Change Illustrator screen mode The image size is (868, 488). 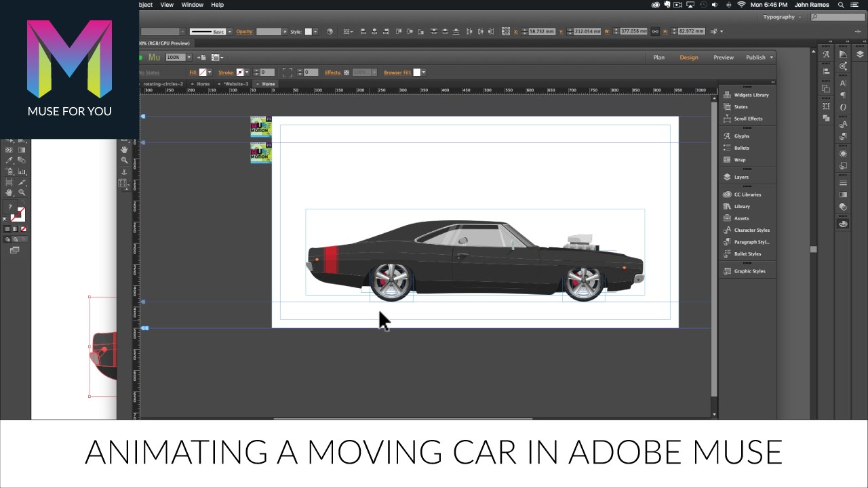pos(15,250)
